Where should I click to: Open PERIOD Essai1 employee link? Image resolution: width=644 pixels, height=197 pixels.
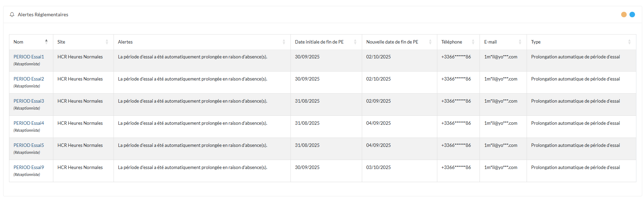click(29, 57)
